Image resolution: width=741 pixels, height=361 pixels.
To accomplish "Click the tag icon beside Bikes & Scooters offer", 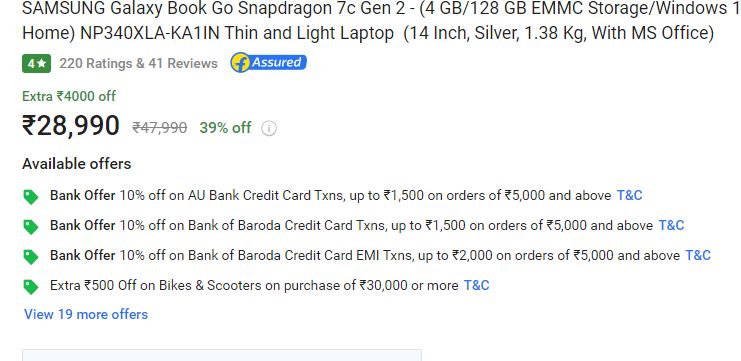I will (x=31, y=286).
